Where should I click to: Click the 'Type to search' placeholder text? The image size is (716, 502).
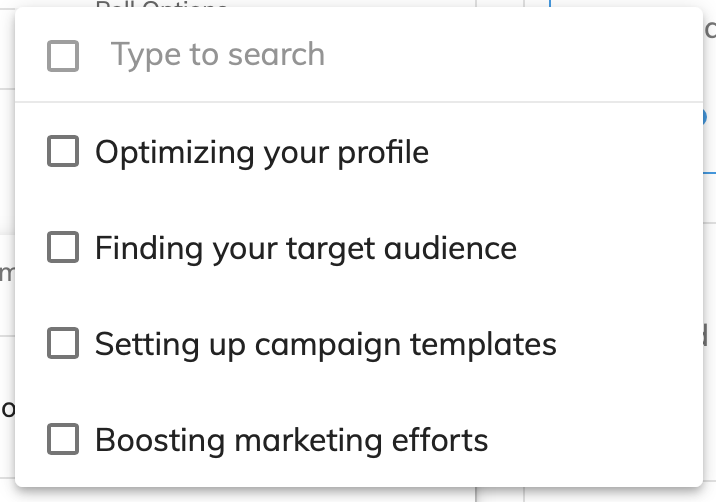click(x=218, y=55)
